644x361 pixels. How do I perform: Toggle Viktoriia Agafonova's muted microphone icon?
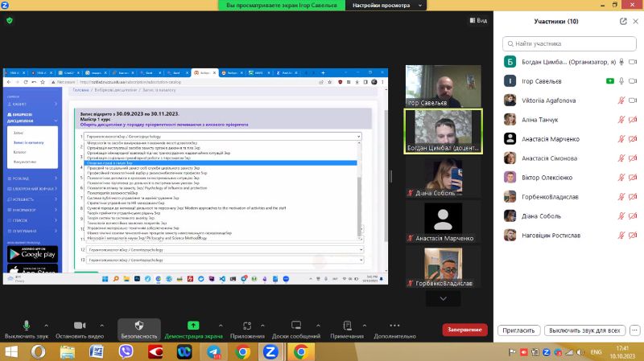(x=621, y=100)
